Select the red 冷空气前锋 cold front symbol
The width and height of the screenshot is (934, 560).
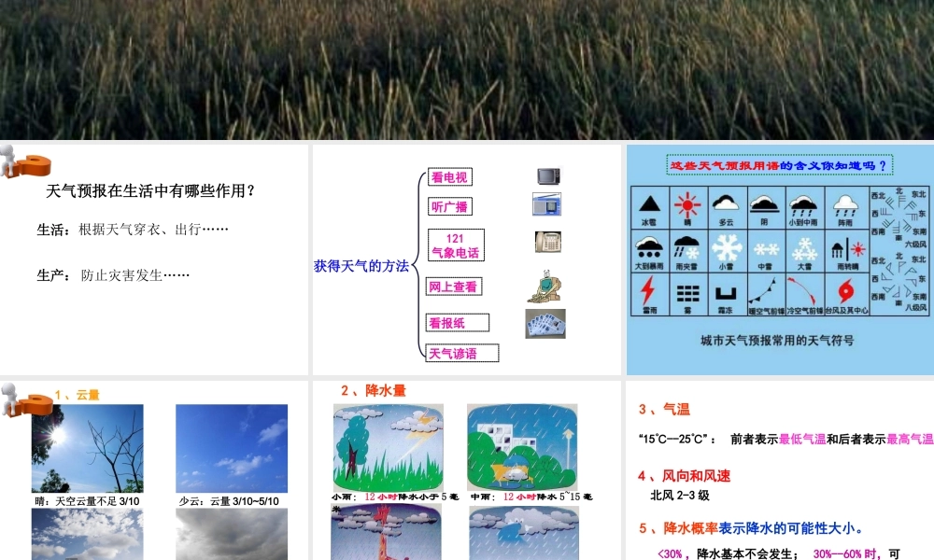click(801, 291)
